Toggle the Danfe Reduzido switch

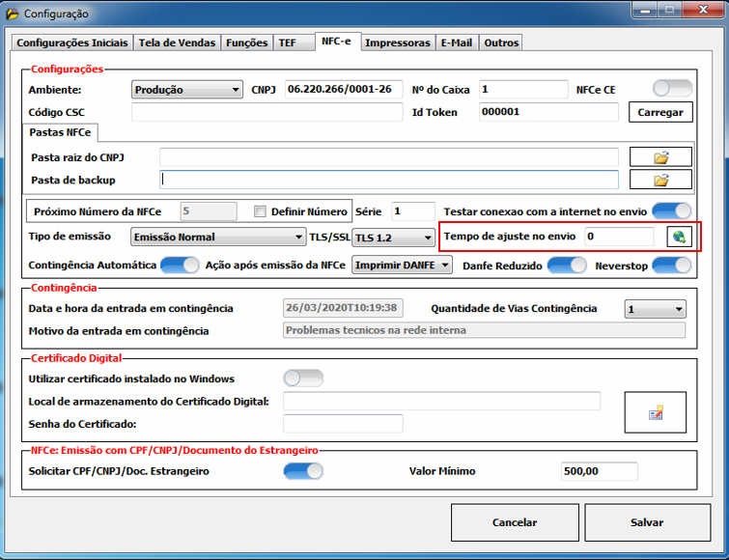[x=567, y=266]
